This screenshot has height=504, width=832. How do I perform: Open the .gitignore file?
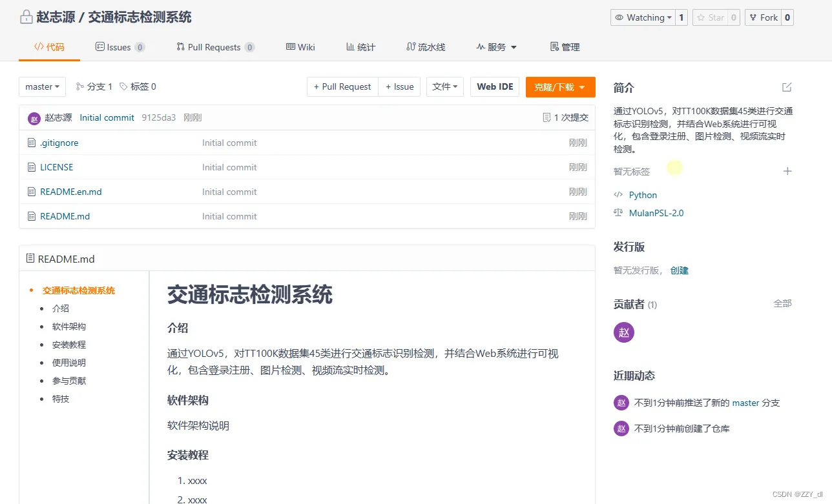(x=59, y=143)
